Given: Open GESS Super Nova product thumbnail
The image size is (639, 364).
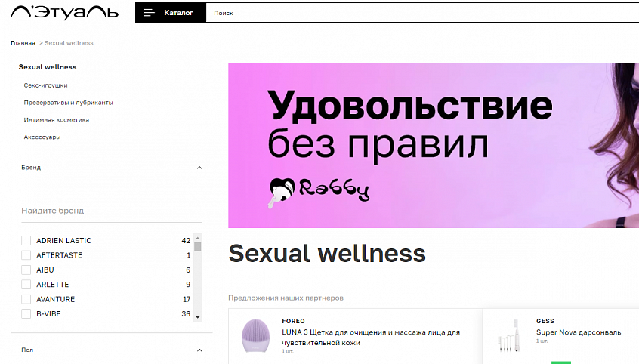Looking at the screenshot, I should click(510, 335).
